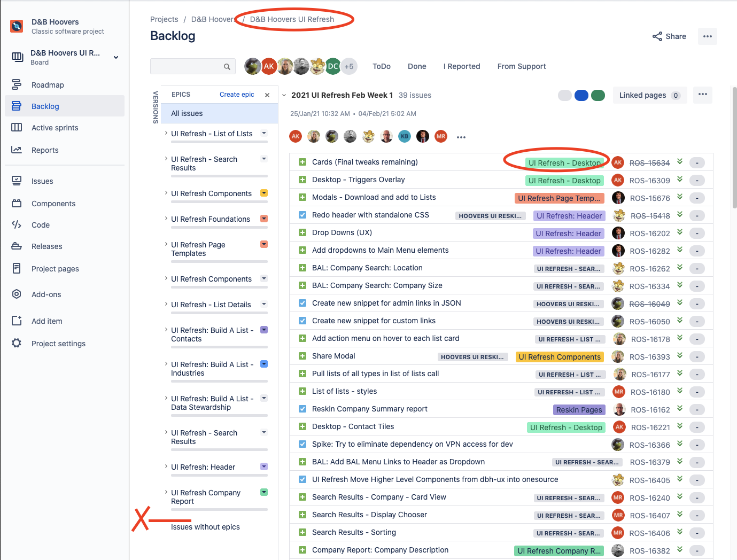The height and width of the screenshot is (560, 737).
Task: Expand UI Refresh: Build A List - Industries epic
Action: click(166, 364)
